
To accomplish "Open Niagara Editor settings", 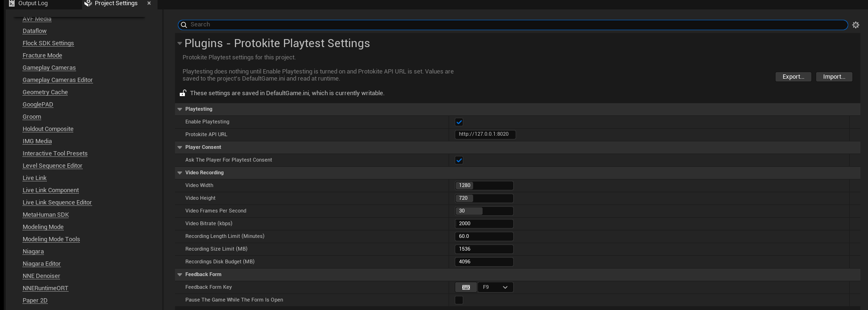I will tap(42, 264).
